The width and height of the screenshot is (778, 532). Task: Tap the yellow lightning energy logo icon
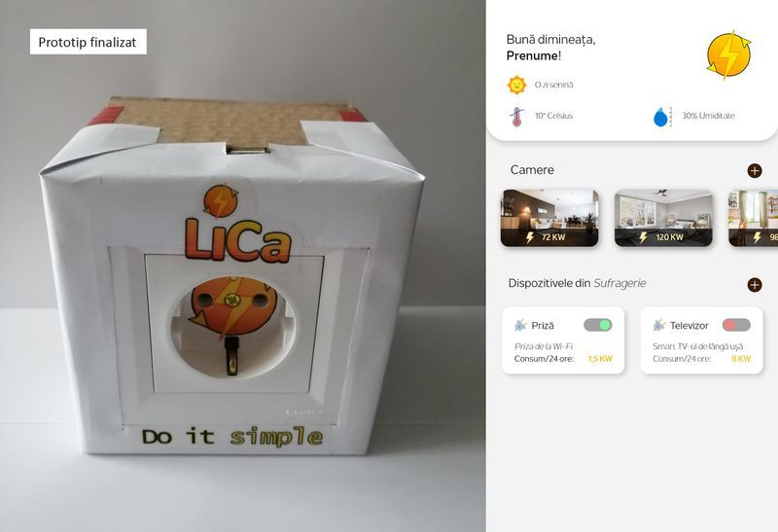pos(728,54)
